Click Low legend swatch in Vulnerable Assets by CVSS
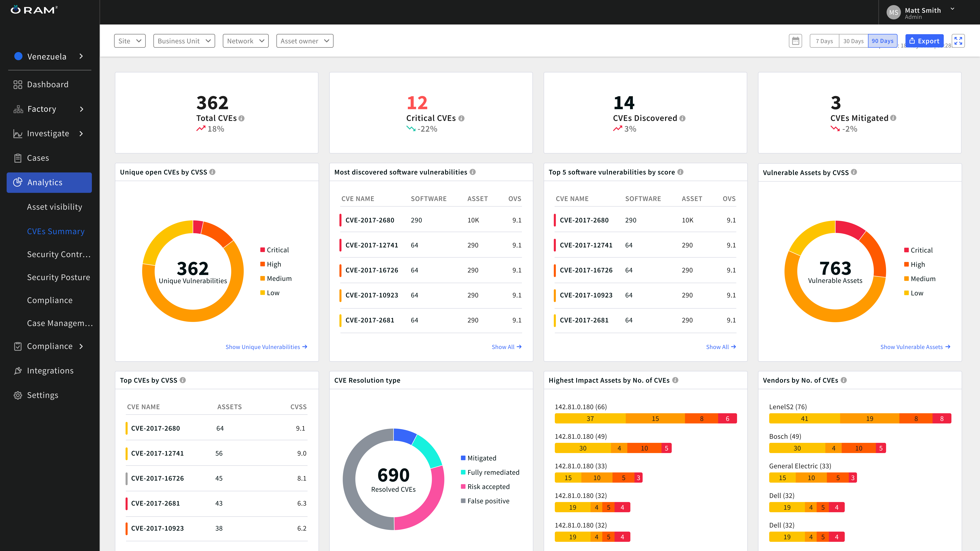The height and width of the screenshot is (551, 980). (907, 293)
